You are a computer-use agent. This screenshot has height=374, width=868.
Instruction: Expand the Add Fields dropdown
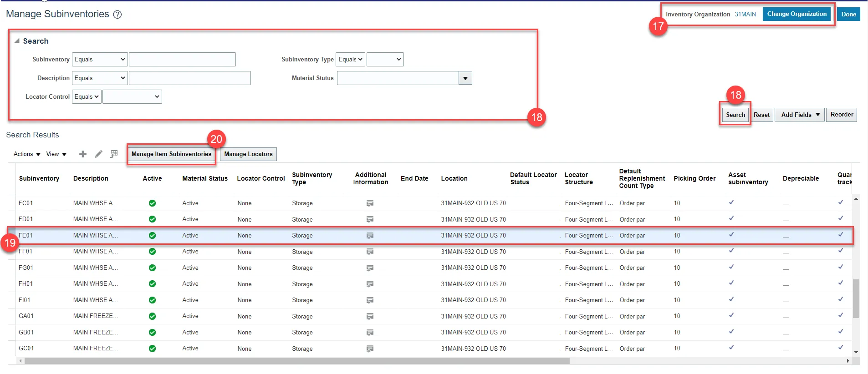[x=800, y=115]
